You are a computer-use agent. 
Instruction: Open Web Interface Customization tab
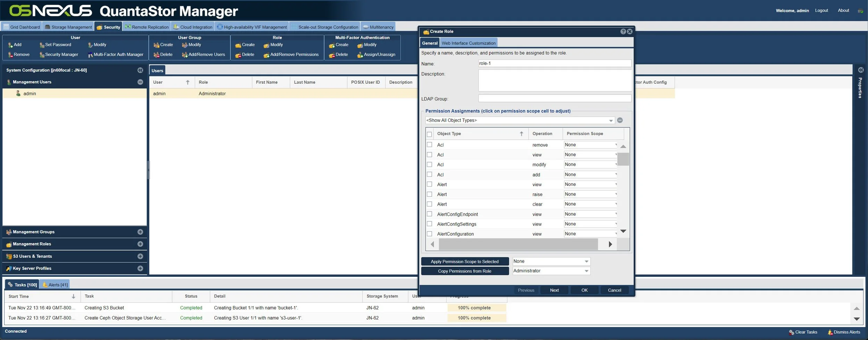tap(468, 43)
